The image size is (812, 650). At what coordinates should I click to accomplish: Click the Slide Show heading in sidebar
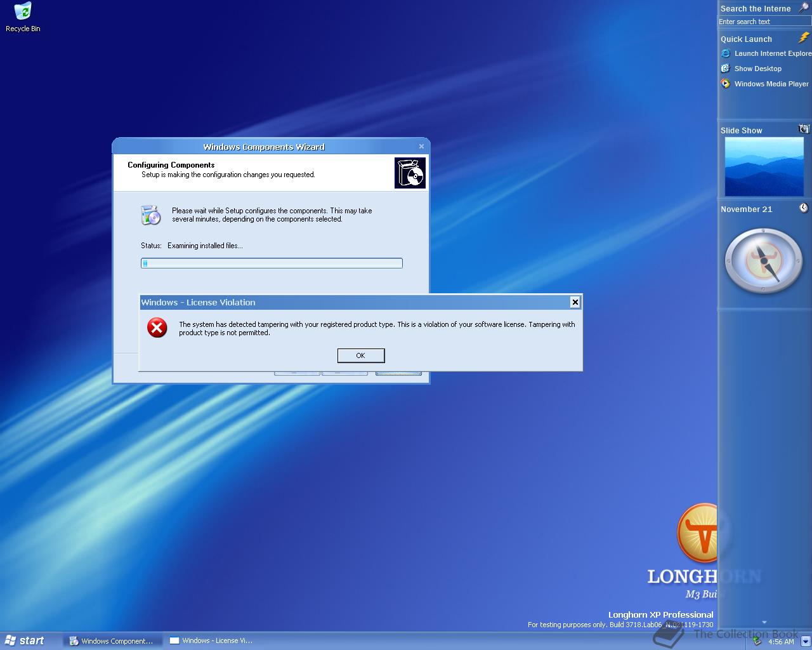tap(741, 130)
